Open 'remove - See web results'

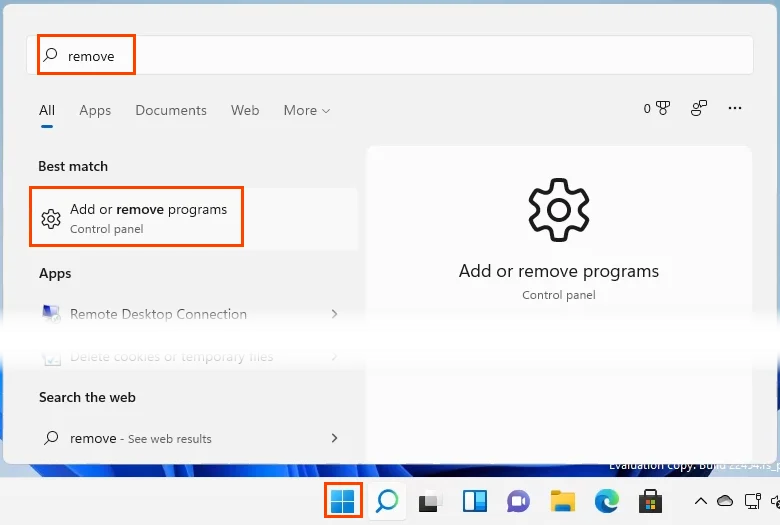[194, 438]
